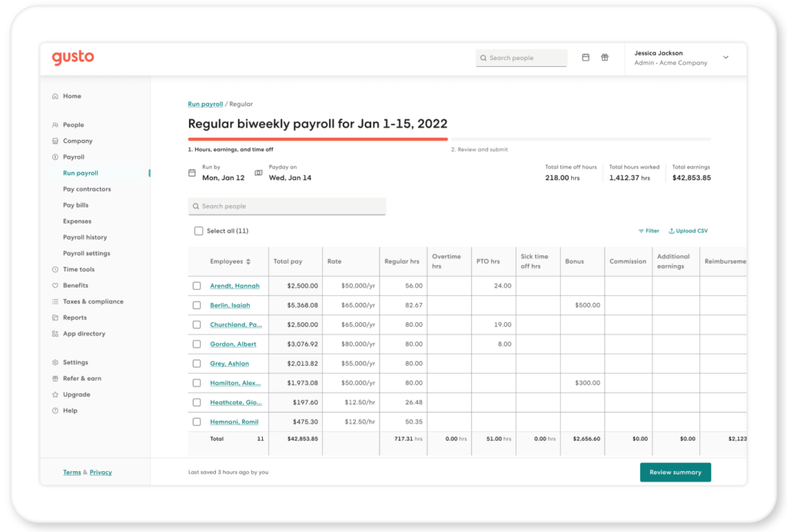
Task: Click the Gusto logo
Action: click(x=73, y=57)
